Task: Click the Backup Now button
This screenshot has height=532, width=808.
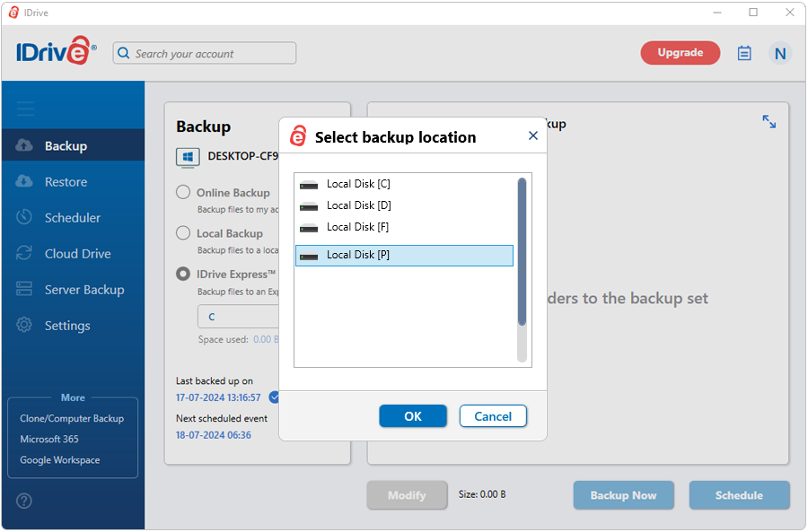Action: coord(624,495)
